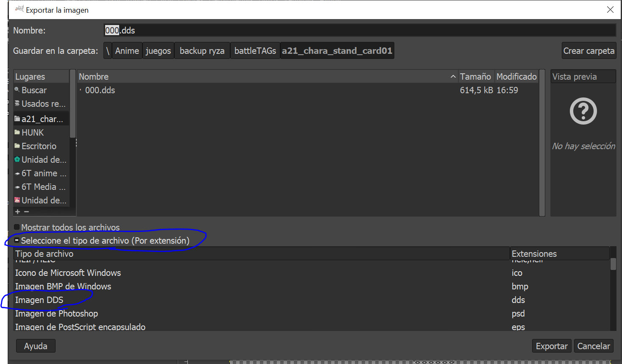Select Imagen de PostScript encapsulado type

click(x=80, y=327)
